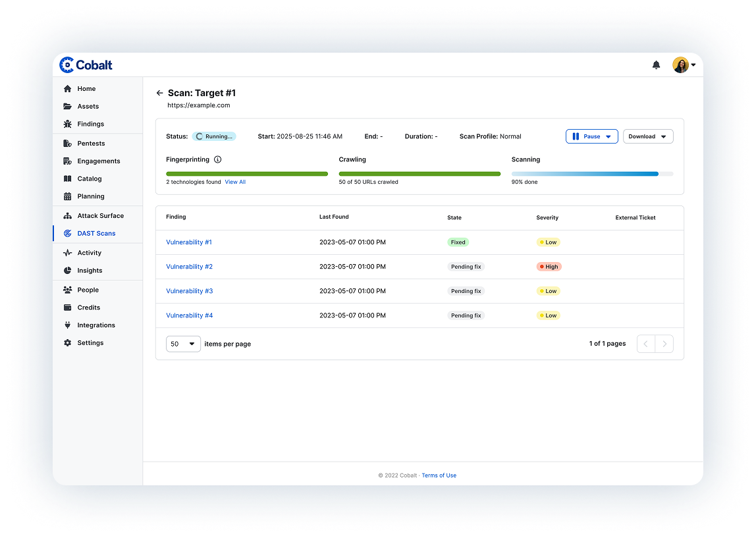This screenshot has height=538, width=756.
Task: Click the Attack Surface sidebar icon
Action: click(x=67, y=216)
